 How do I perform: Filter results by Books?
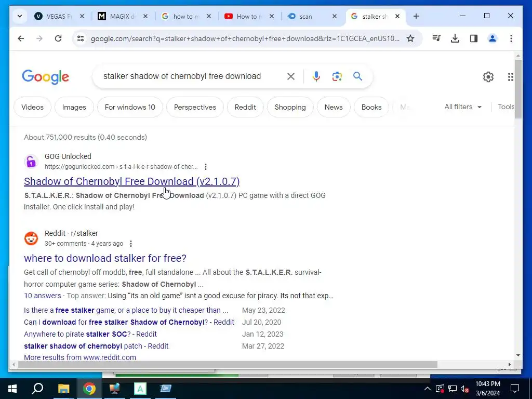(371, 107)
